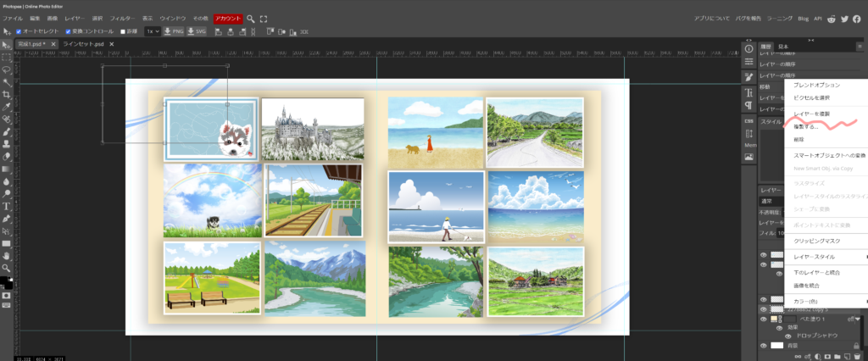Hide the 背景 layer using eye icon

pyautogui.click(x=763, y=346)
